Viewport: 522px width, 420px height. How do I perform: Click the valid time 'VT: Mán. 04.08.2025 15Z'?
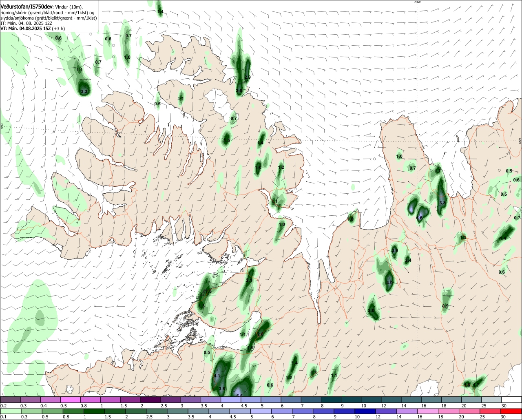[26, 29]
